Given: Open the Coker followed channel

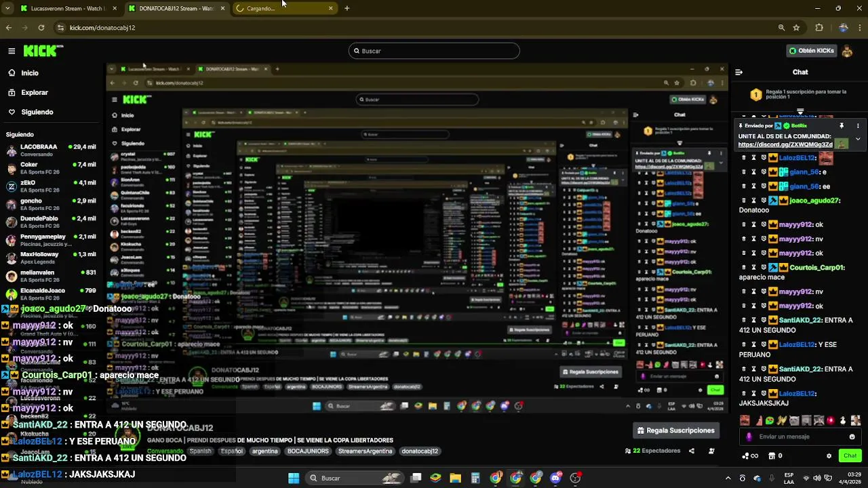Looking at the screenshot, I should pos(52,168).
